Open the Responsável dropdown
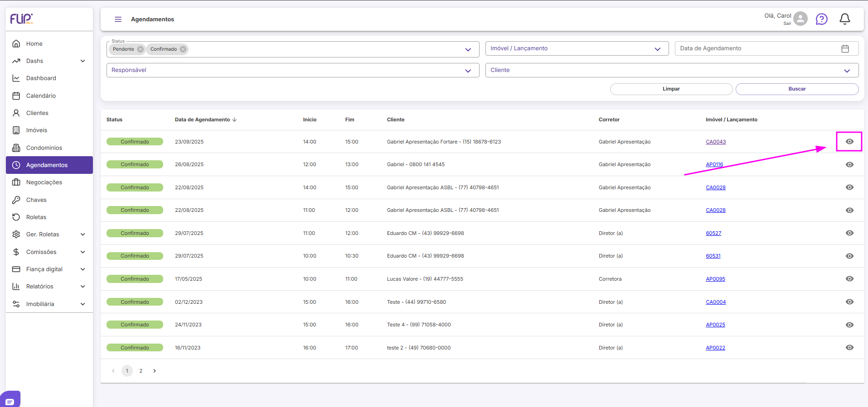868x407 pixels. [293, 70]
